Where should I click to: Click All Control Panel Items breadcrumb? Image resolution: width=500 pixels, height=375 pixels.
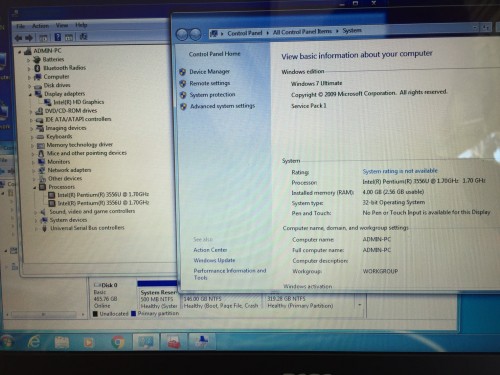[x=302, y=32]
